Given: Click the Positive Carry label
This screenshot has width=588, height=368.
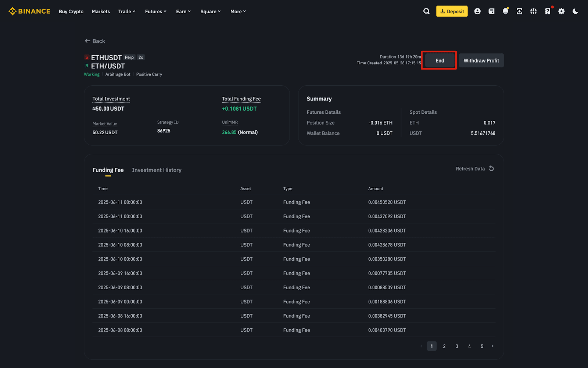Looking at the screenshot, I should 149,74.
